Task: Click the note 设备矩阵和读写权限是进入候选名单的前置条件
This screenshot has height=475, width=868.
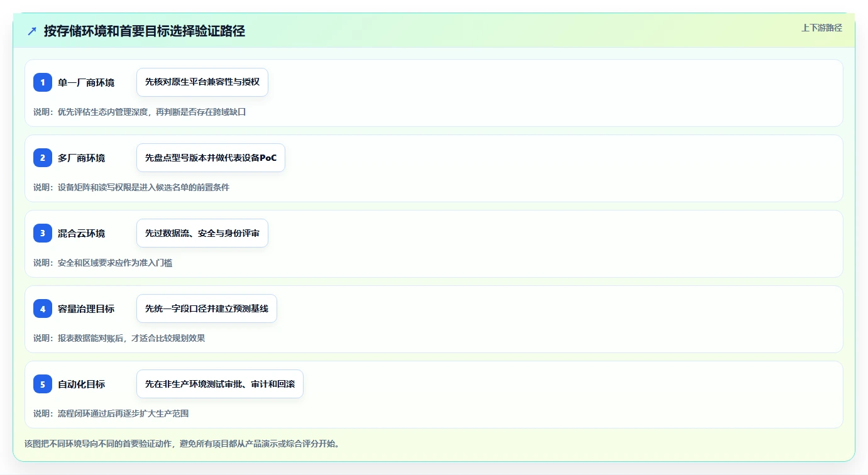Action: (143, 187)
